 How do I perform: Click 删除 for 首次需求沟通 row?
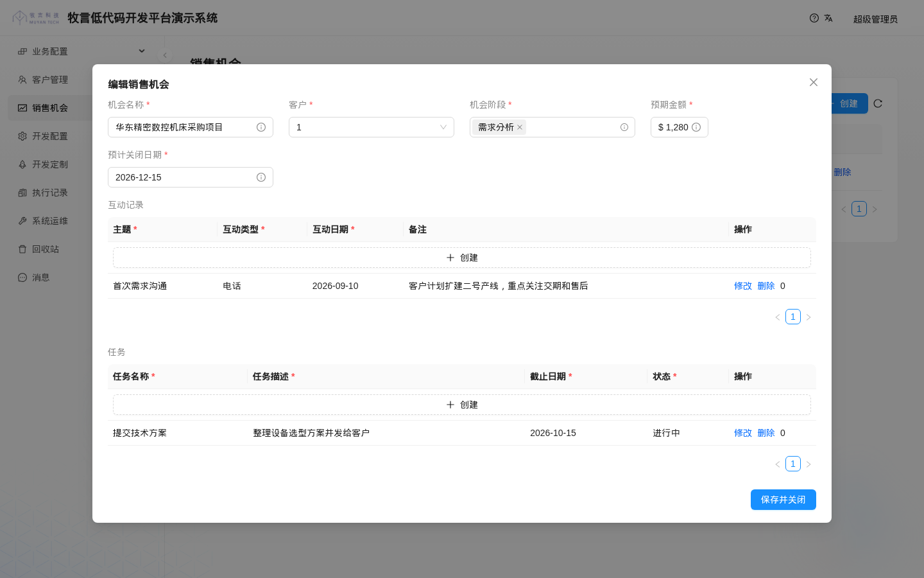point(766,286)
